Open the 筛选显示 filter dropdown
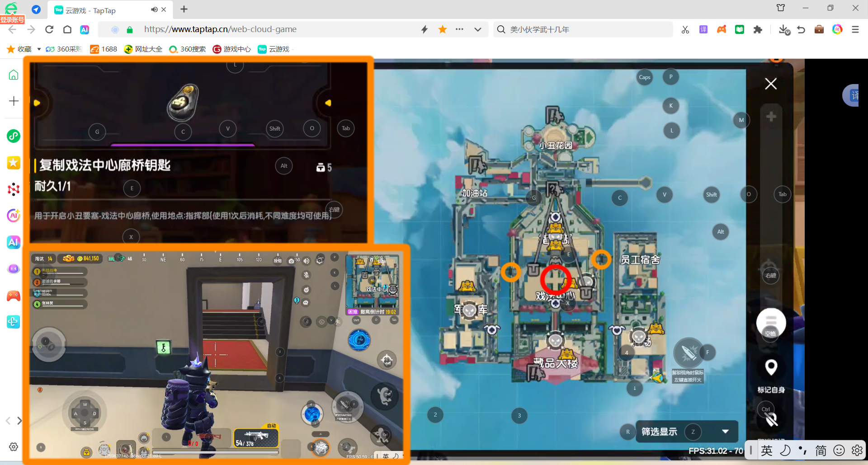This screenshot has height=465, width=868. pyautogui.click(x=687, y=432)
